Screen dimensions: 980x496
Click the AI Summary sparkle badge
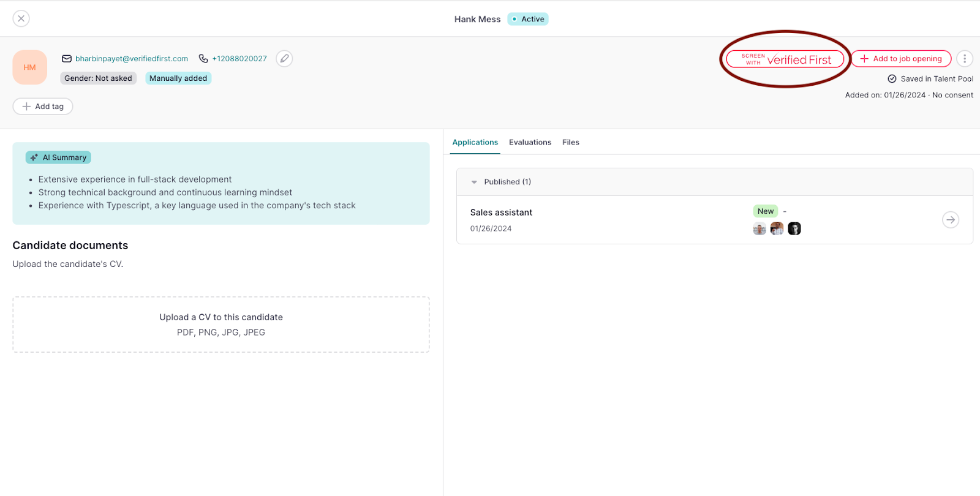[x=58, y=157]
